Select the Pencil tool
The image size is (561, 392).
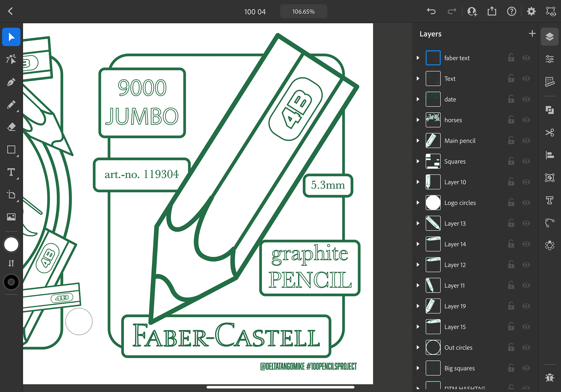click(11, 105)
